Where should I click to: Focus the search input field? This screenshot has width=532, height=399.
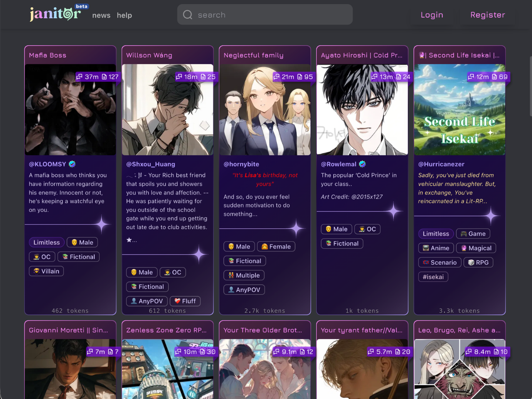pyautogui.click(x=265, y=15)
